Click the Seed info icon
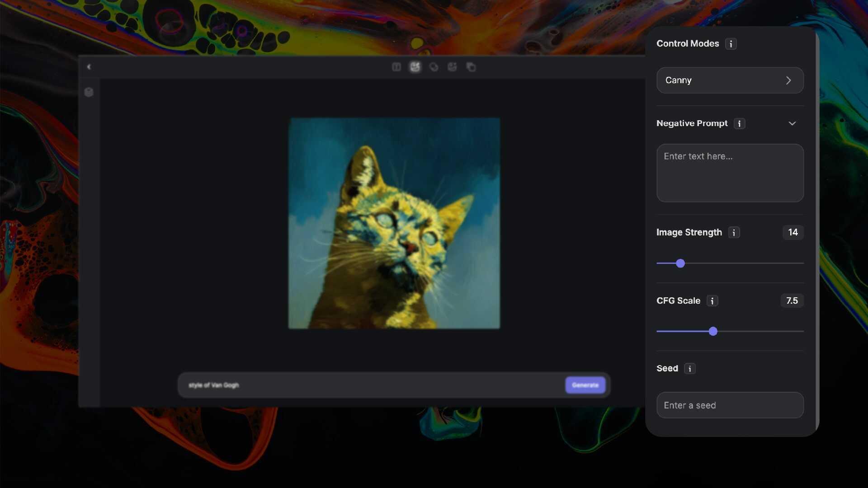 (689, 369)
